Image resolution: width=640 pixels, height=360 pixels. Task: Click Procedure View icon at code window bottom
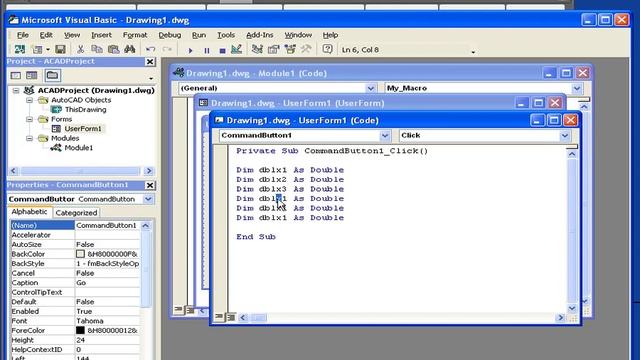(x=219, y=317)
